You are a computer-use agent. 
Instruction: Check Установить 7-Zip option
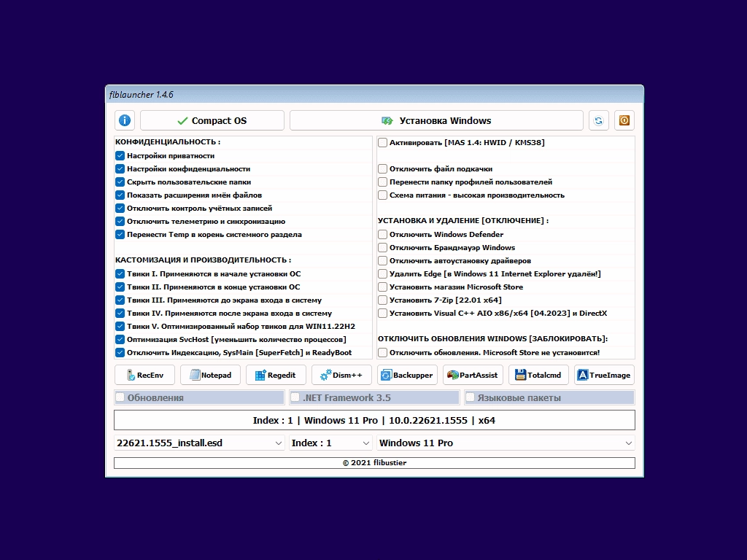[382, 300]
